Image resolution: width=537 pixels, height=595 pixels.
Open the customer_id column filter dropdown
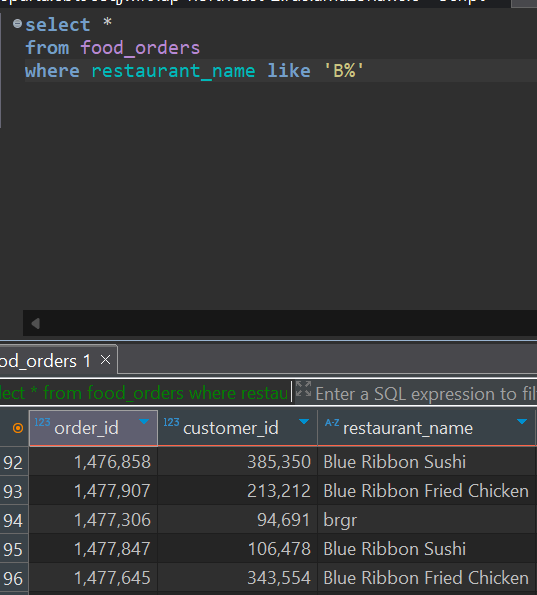tap(304, 422)
